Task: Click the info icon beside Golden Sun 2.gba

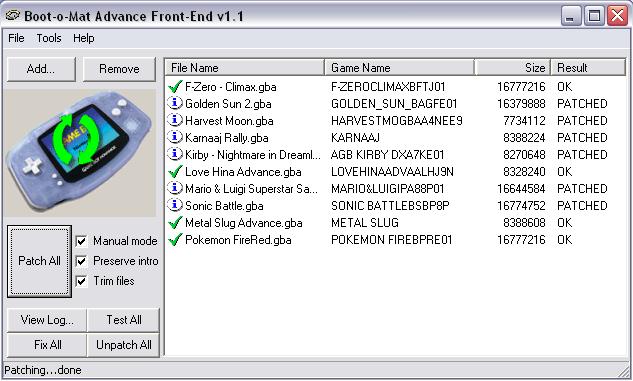Action: coord(174,103)
